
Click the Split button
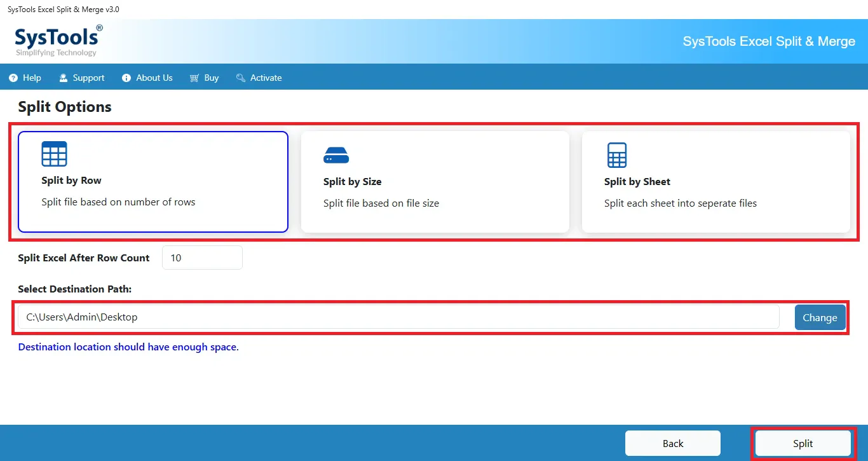(803, 444)
